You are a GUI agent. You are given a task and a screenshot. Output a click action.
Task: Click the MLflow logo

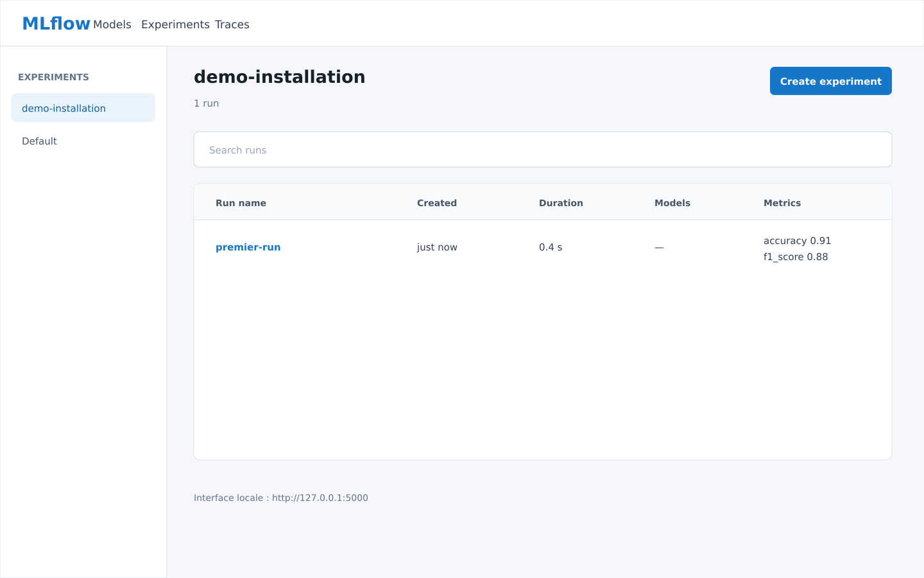56,24
